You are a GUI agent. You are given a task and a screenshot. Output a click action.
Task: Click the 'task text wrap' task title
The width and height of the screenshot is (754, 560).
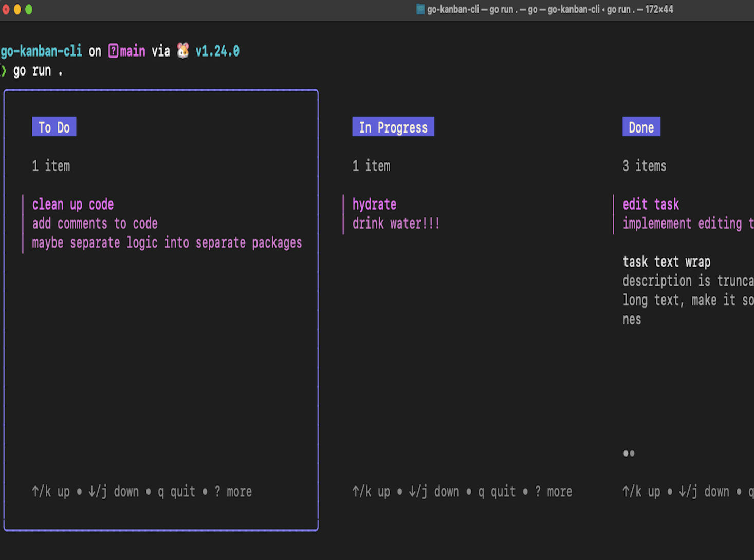[667, 262]
